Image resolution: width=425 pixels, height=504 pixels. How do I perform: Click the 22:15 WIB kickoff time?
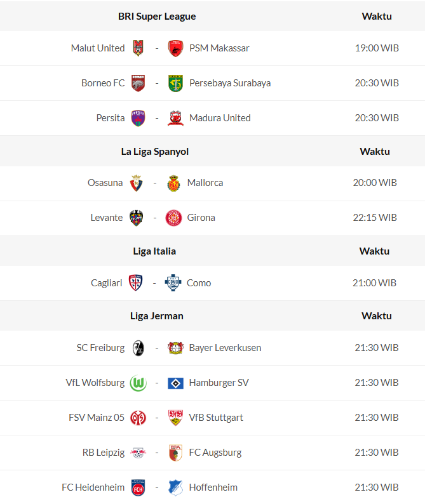click(x=375, y=218)
